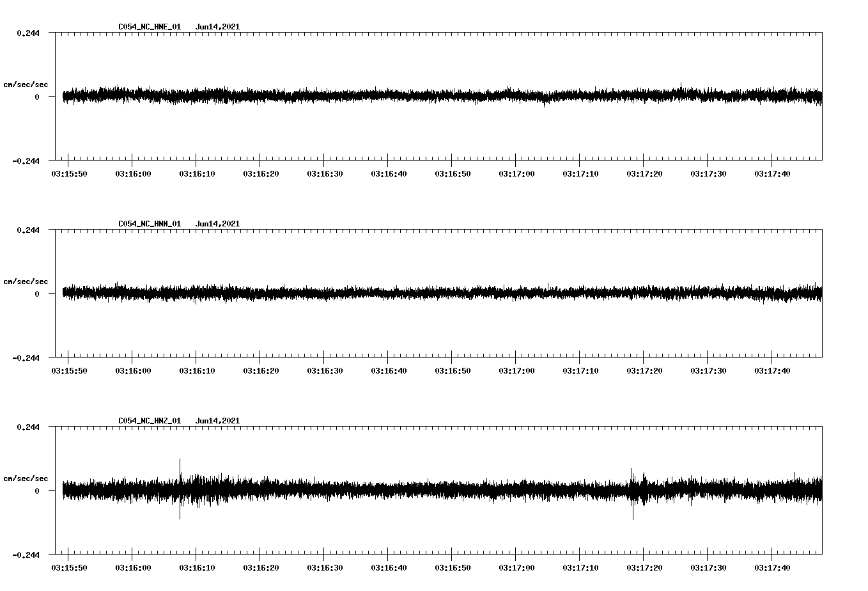Click the cm/sec/sec unit label on HNN plot

coord(26,282)
